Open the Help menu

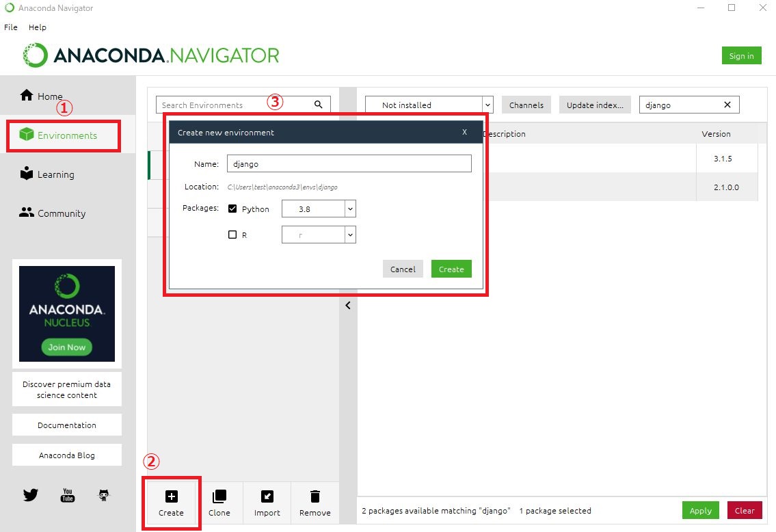pos(38,27)
